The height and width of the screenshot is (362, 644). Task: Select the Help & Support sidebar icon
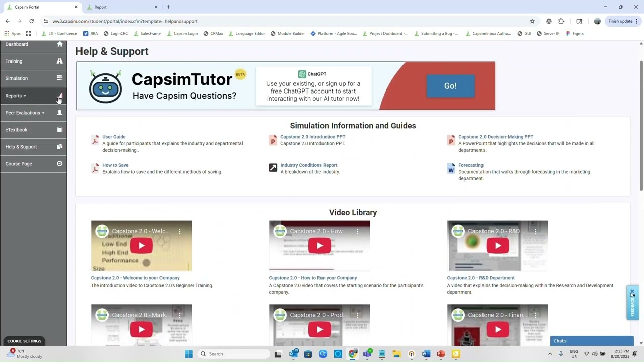pyautogui.click(x=60, y=147)
